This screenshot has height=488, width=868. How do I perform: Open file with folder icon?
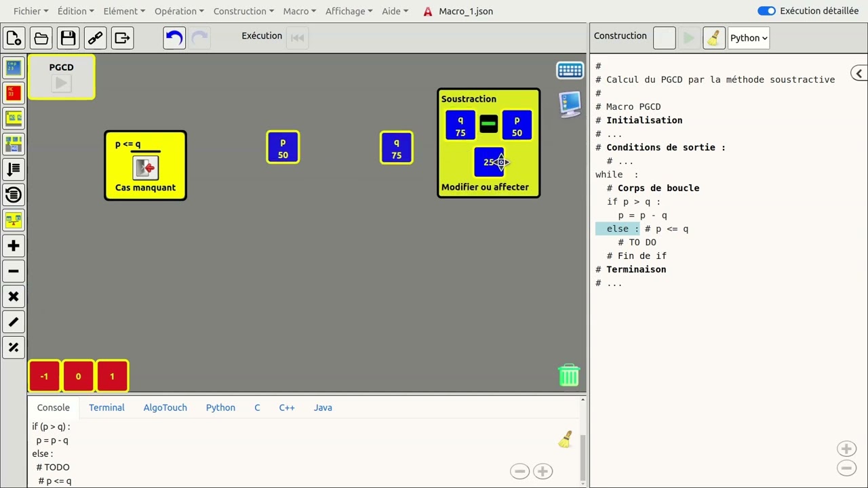click(x=41, y=38)
